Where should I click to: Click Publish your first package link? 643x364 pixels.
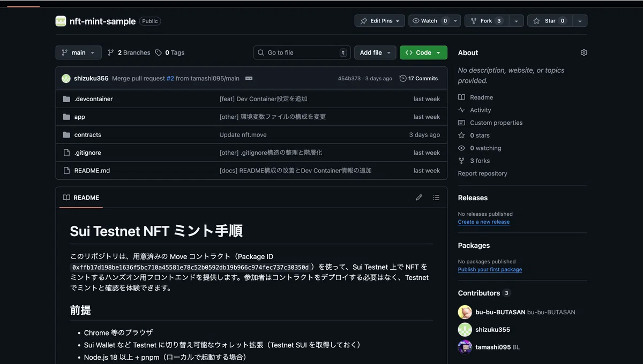coord(490,270)
